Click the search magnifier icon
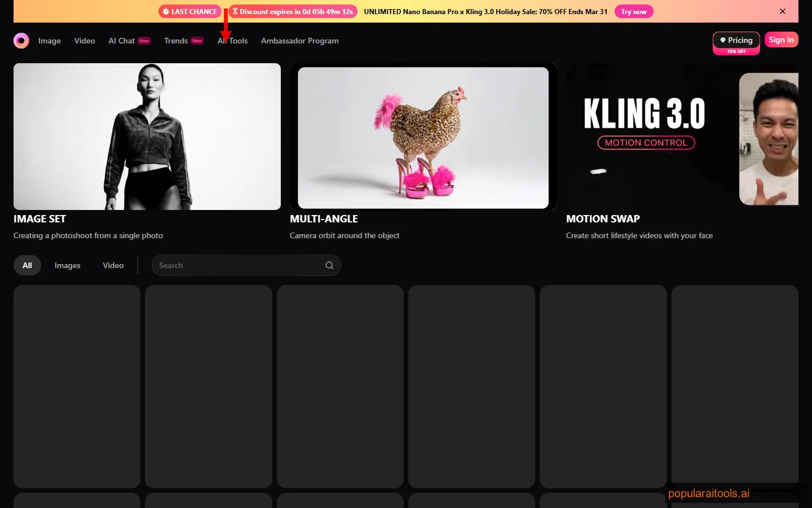The image size is (812, 508). pos(329,265)
